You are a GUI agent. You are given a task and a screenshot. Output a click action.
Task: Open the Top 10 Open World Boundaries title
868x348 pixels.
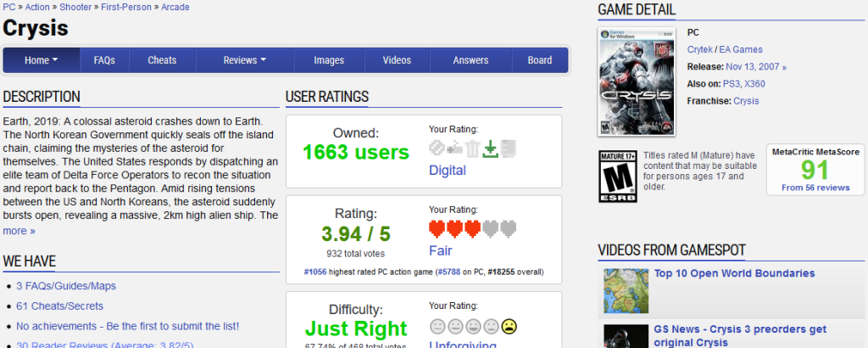(x=735, y=273)
